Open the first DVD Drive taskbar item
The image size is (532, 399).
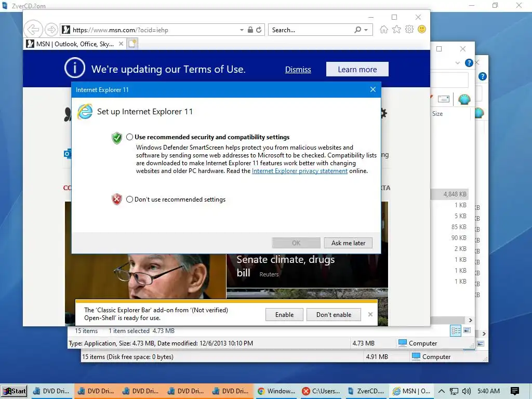(x=51, y=391)
